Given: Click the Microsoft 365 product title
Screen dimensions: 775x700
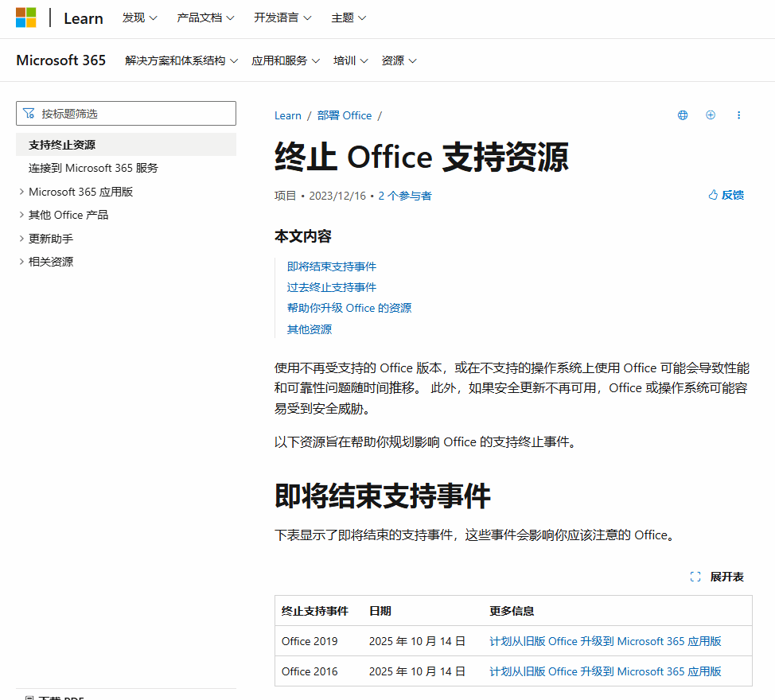Looking at the screenshot, I should (60, 60).
